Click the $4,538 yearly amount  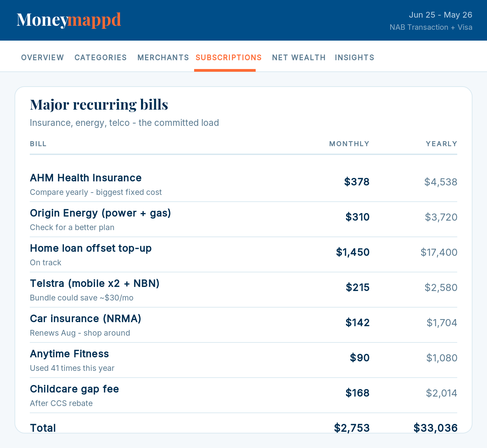click(x=441, y=182)
